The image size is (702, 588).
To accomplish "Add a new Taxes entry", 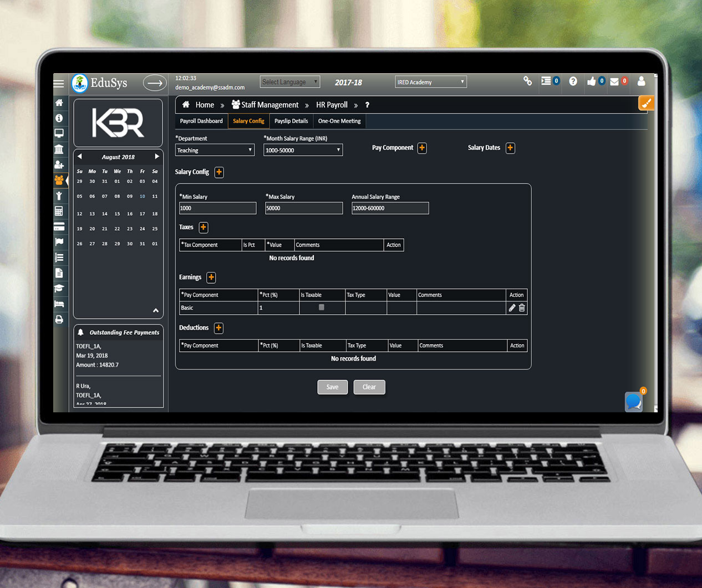I will [204, 227].
